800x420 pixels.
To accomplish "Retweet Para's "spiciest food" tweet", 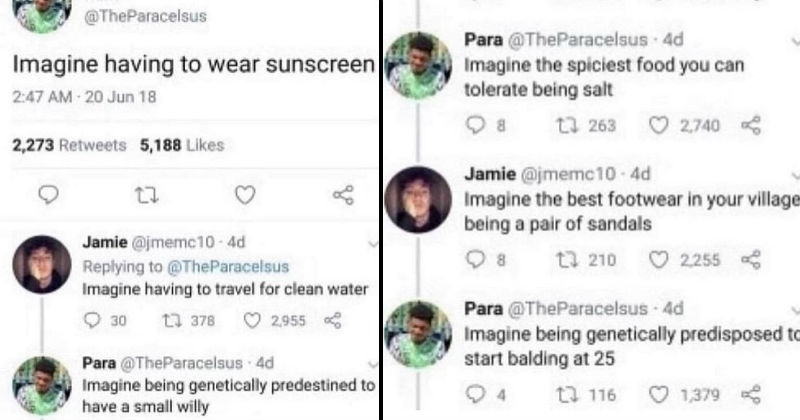I will [566, 125].
